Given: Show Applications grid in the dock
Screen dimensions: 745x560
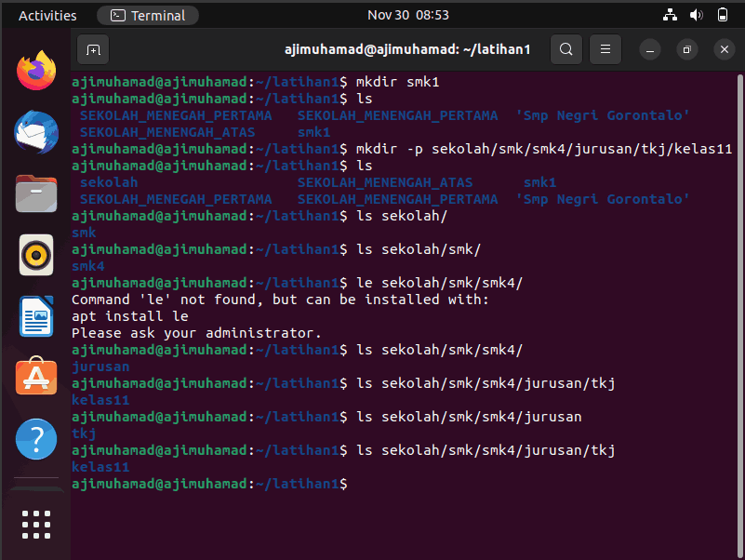Looking at the screenshot, I should tap(36, 525).
